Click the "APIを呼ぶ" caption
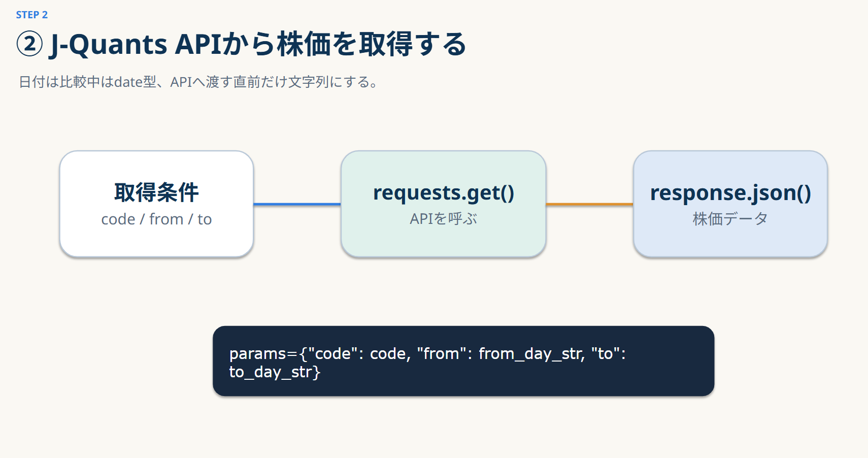 pyautogui.click(x=444, y=218)
